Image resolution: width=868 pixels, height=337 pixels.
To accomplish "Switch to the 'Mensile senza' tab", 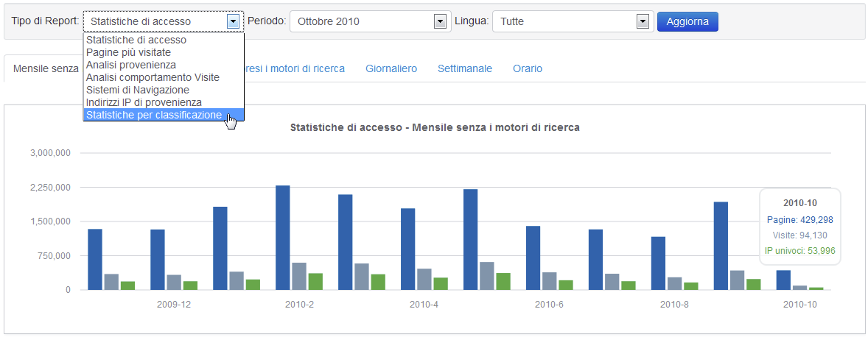I will [x=46, y=68].
